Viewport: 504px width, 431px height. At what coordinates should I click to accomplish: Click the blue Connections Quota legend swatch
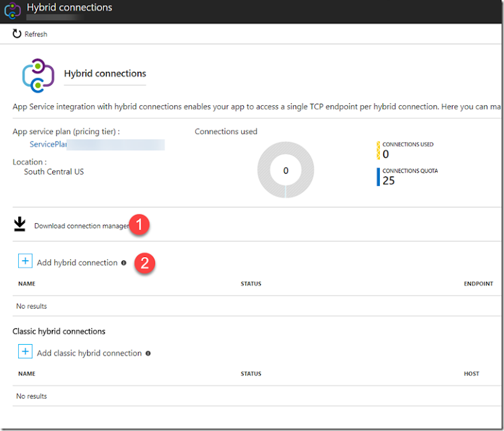[x=379, y=177]
